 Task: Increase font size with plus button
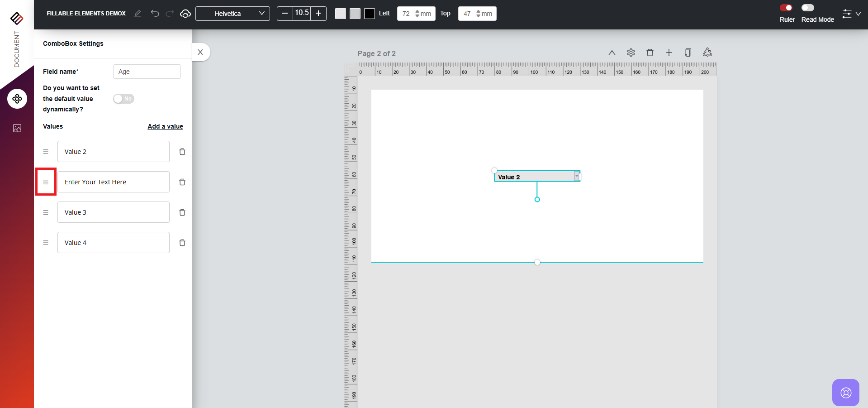[x=318, y=14]
